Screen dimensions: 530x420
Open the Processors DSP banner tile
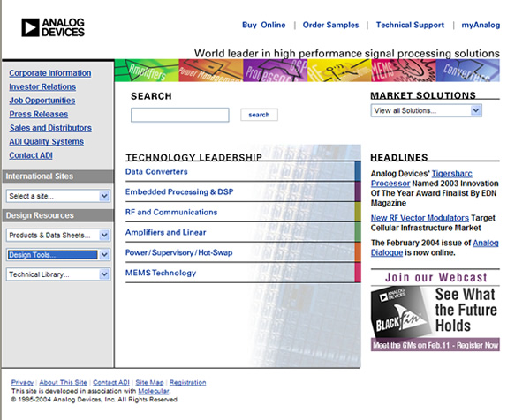[x=275, y=71]
